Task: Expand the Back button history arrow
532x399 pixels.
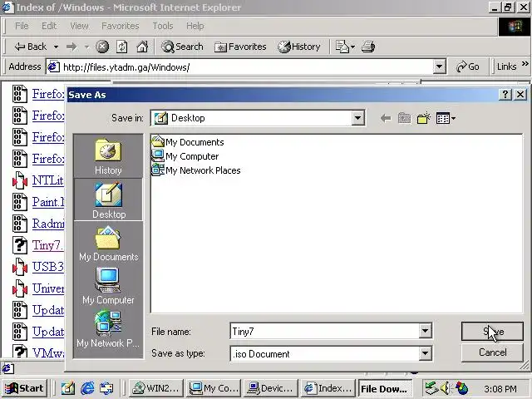Action: (56, 47)
